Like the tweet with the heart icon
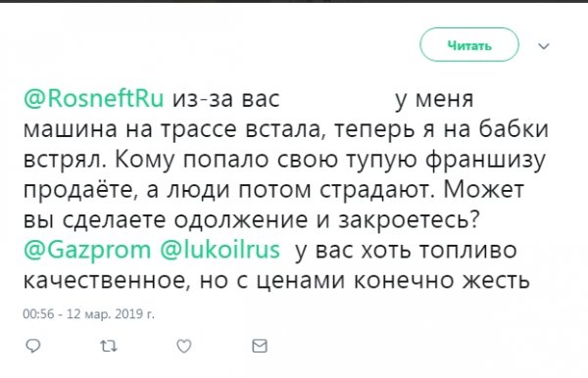The height and width of the screenshot is (378, 588). point(184,346)
